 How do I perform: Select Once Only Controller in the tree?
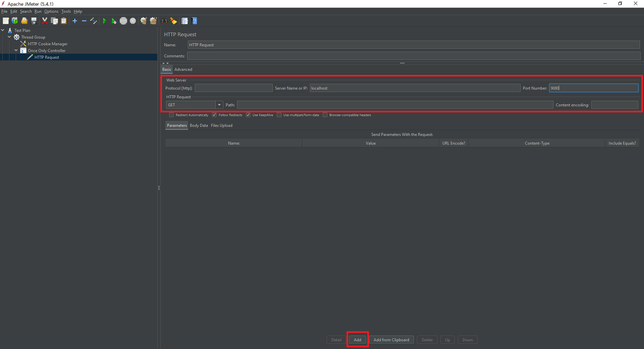pos(43,50)
